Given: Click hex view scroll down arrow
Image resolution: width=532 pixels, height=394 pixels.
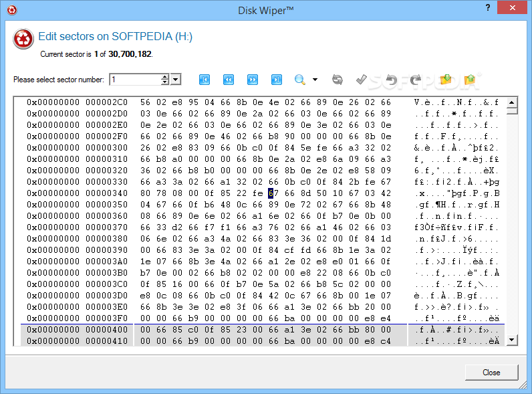Looking at the screenshot, I should click(x=512, y=339).
